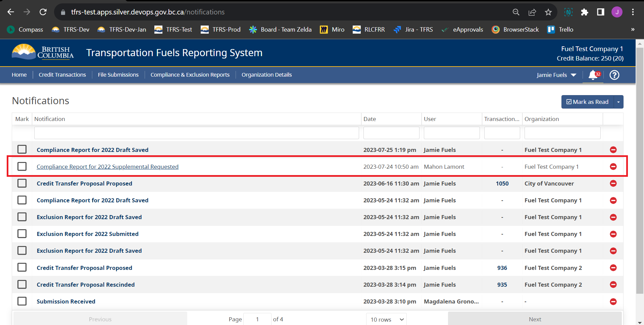The height and width of the screenshot is (325, 644).
Task: Show more bookmarks with the double chevron
Action: point(633,30)
